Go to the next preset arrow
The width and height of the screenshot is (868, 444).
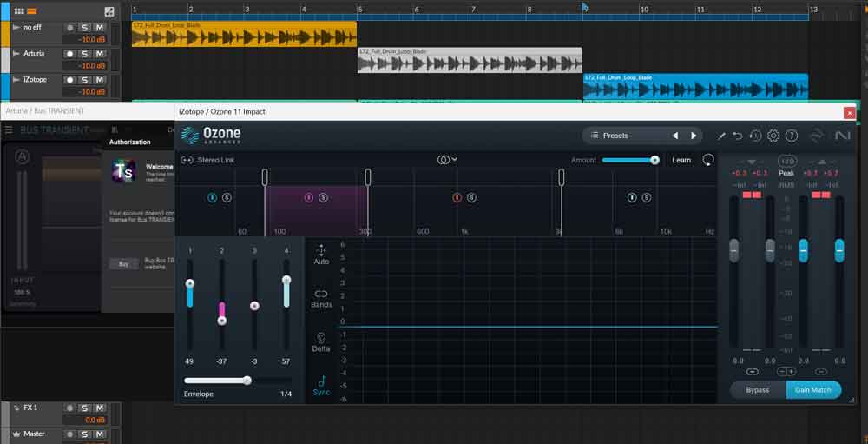[x=693, y=136]
